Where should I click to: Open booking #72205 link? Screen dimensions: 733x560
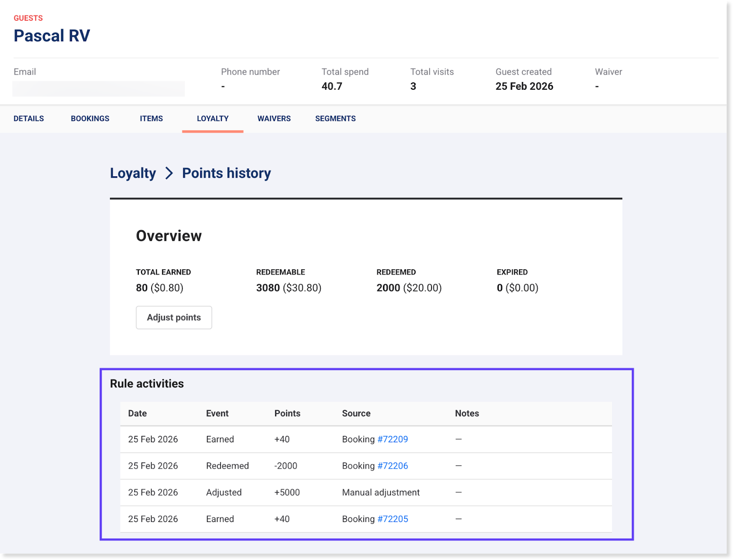click(393, 519)
